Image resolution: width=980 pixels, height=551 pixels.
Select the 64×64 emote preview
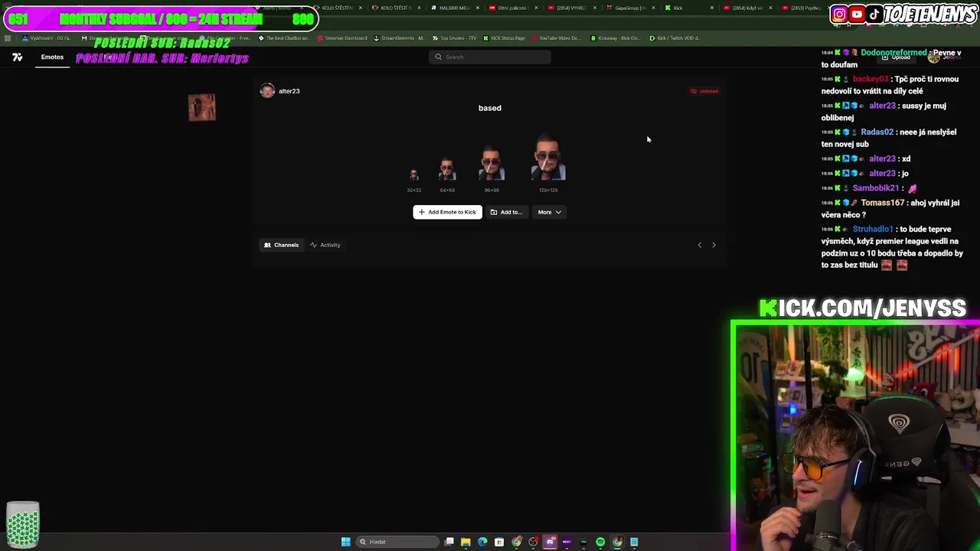447,169
